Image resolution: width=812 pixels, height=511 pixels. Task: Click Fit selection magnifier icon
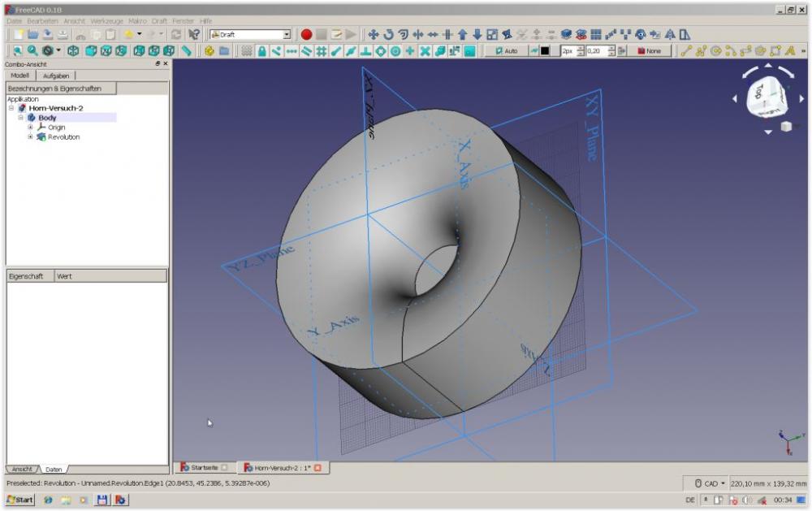(x=32, y=51)
